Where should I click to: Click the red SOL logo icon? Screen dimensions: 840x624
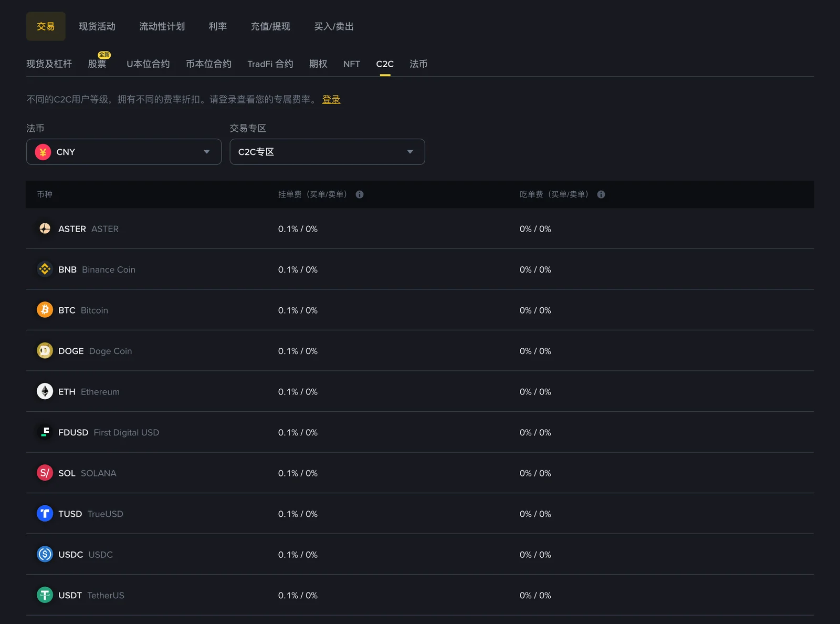point(45,473)
